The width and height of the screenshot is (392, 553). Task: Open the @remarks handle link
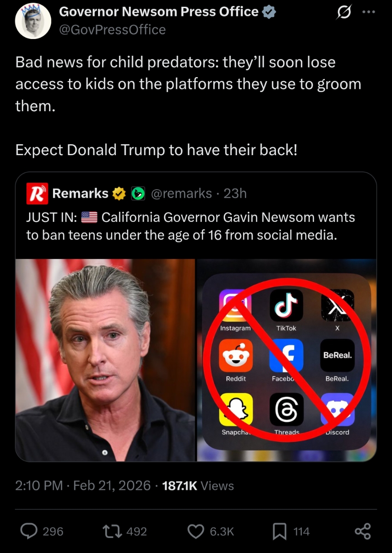point(181,194)
